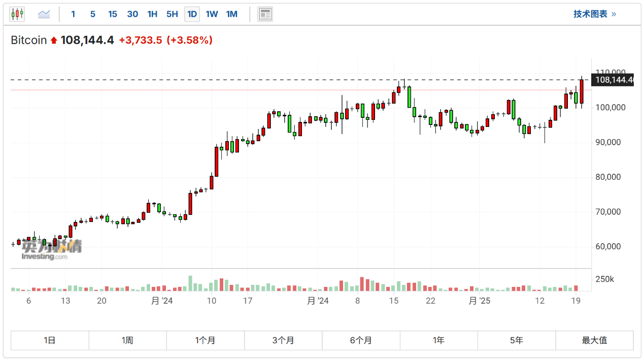Enable the 1H timeframe
The image size is (644, 360).
coord(152,14)
